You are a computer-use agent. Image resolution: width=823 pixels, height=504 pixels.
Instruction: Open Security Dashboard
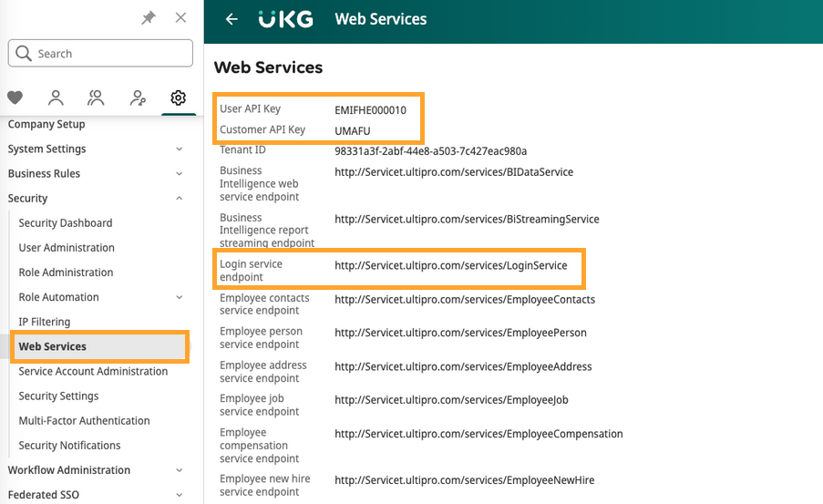[66, 223]
